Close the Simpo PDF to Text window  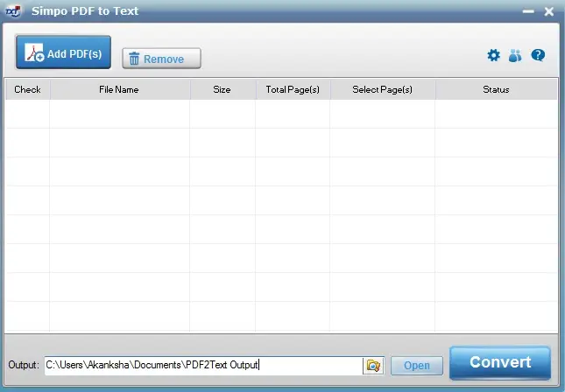point(548,11)
